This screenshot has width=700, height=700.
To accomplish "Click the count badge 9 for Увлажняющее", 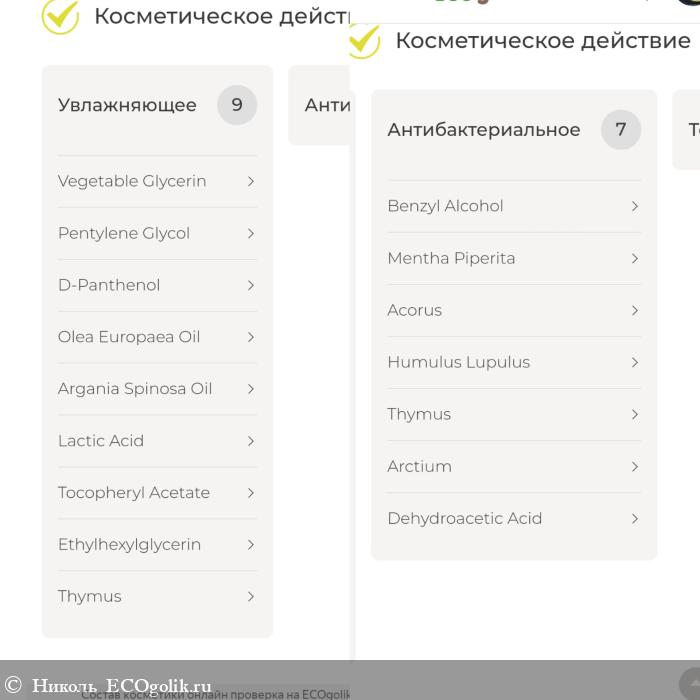I will (x=237, y=105).
